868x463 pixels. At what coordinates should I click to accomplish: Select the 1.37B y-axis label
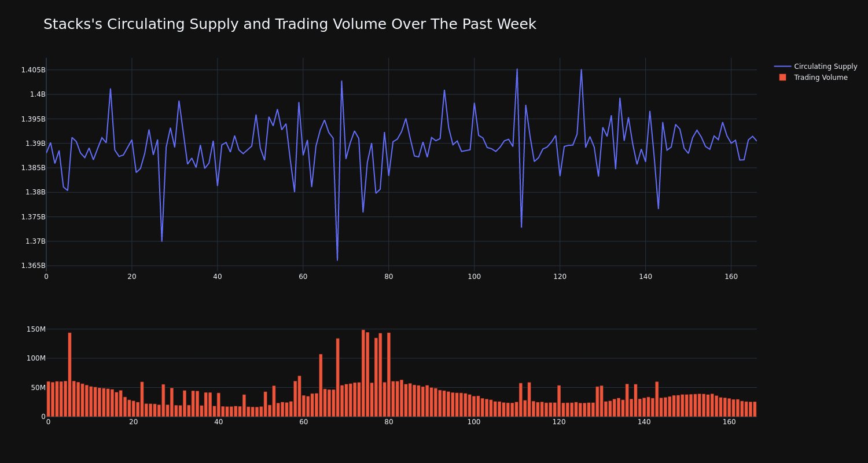coord(35,241)
